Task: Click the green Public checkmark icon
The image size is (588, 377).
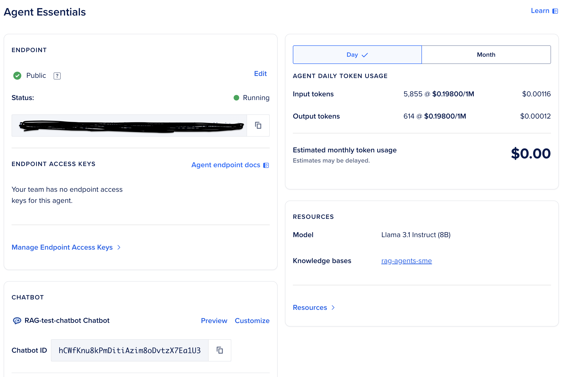Action: tap(17, 76)
